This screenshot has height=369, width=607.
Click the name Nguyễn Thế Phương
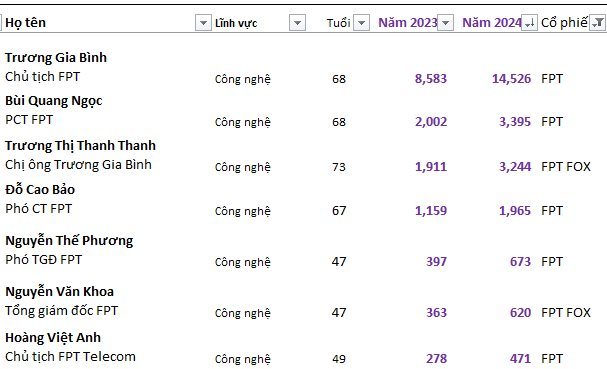tap(69, 240)
